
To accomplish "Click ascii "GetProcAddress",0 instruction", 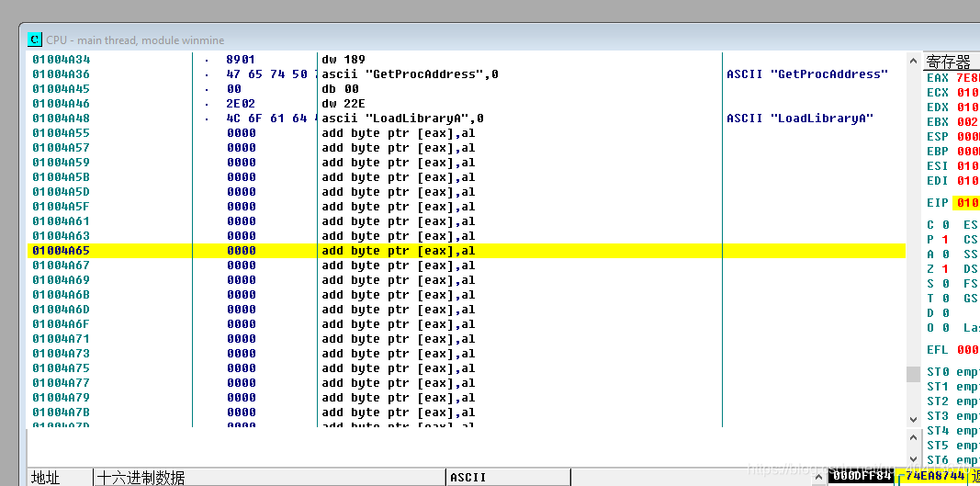I will tap(410, 74).
